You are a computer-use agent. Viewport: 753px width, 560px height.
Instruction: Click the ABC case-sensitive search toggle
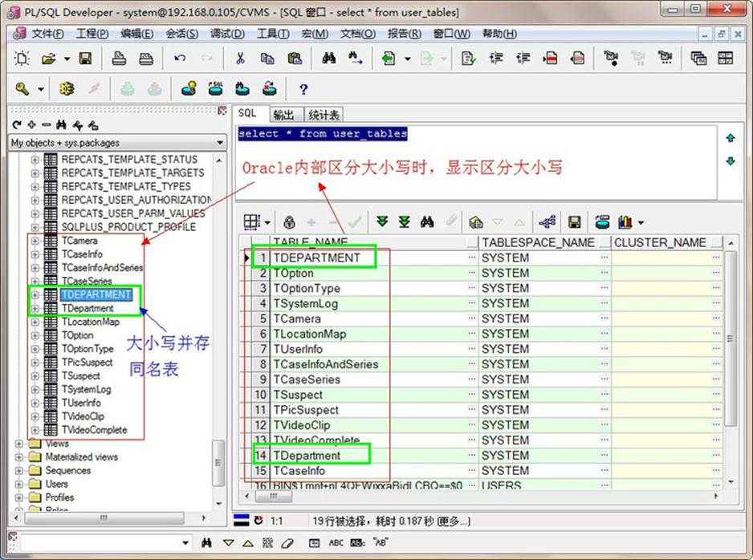point(336,543)
